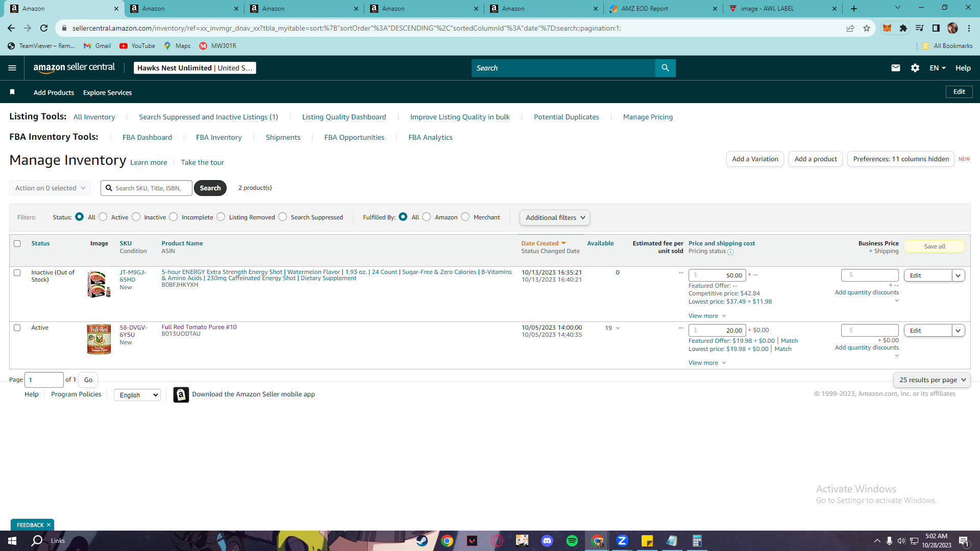Select the 5-hour ENERGY row checkbox

(17, 273)
